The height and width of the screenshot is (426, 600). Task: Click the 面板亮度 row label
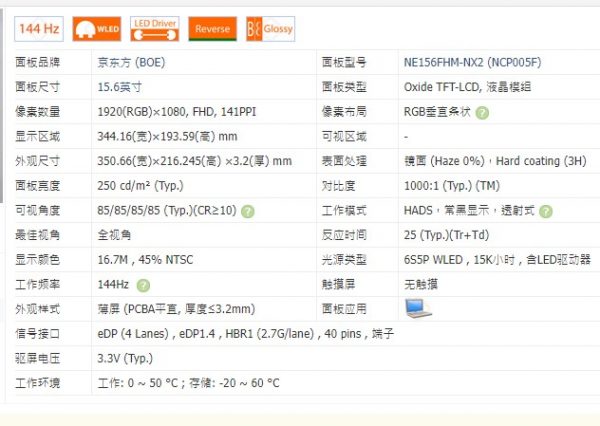coord(38,186)
